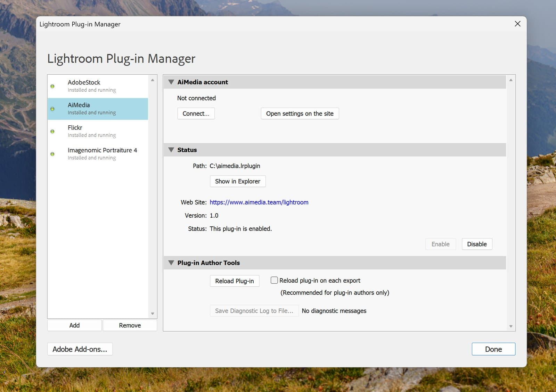Click the green status dot beside AdobeStock
Viewport: 556px width, 392px height.
[52, 86]
